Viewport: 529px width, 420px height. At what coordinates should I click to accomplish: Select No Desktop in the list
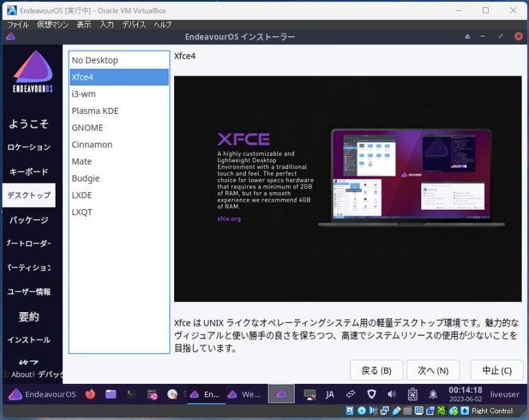[119, 60]
